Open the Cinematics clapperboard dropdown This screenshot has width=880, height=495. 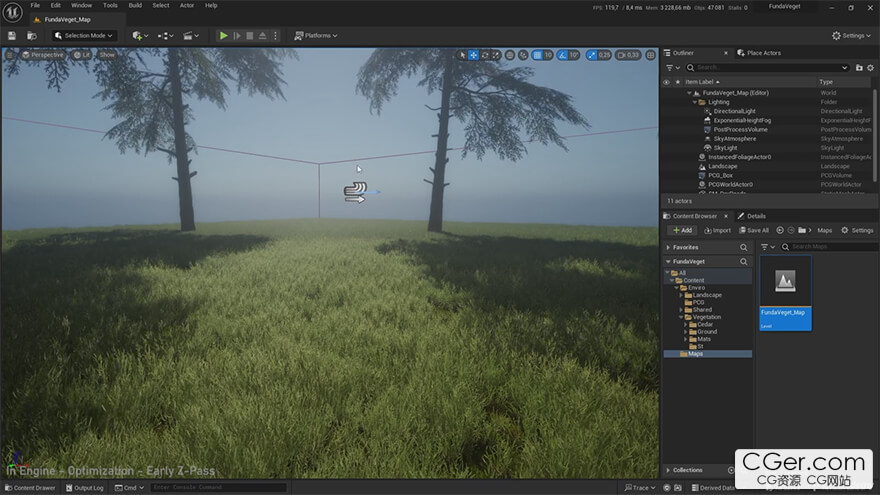[x=191, y=35]
